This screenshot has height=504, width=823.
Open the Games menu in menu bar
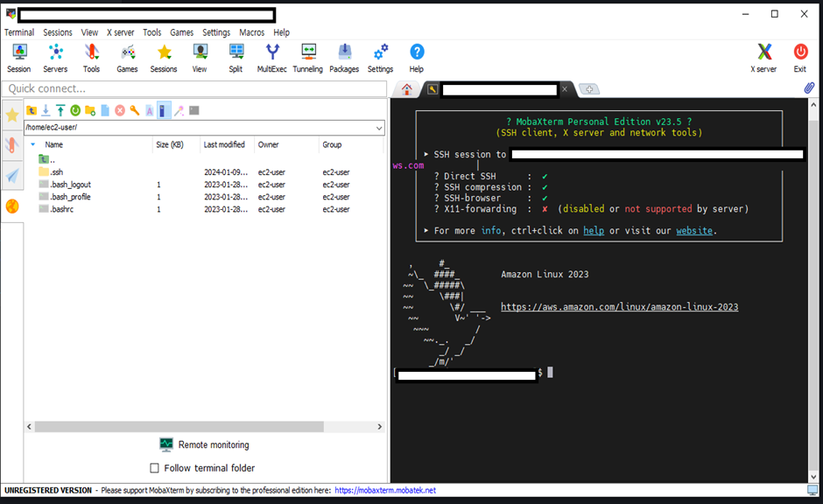pos(181,32)
